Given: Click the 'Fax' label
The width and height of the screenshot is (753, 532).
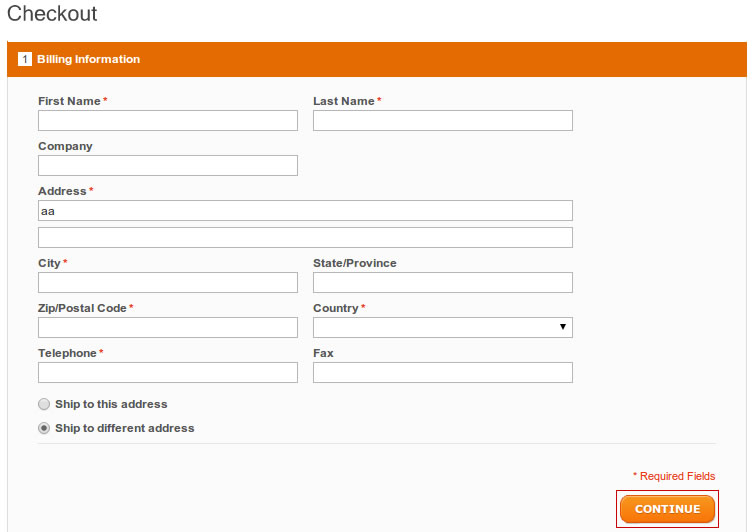Looking at the screenshot, I should click(323, 353).
